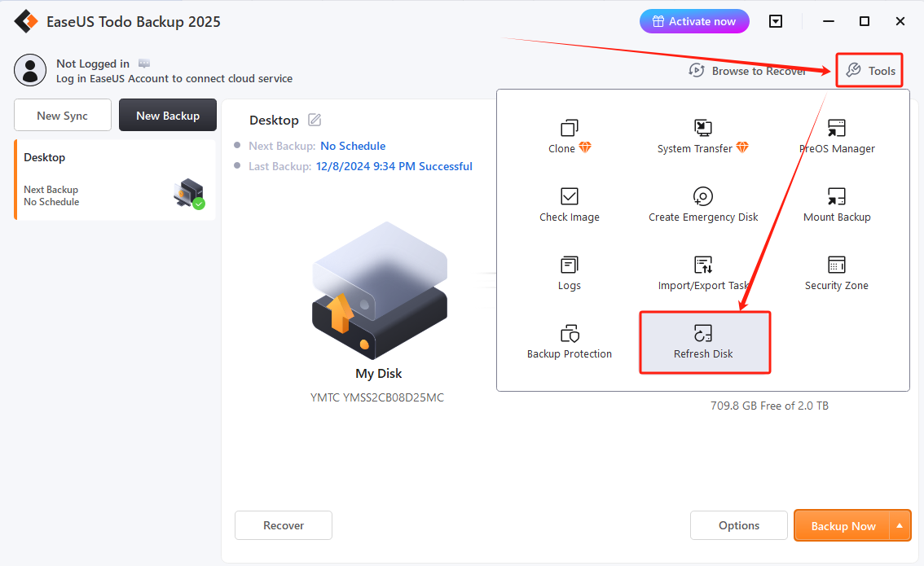
Task: Click the 709.8 GB Free of 2.0 TB text
Action: (x=770, y=406)
